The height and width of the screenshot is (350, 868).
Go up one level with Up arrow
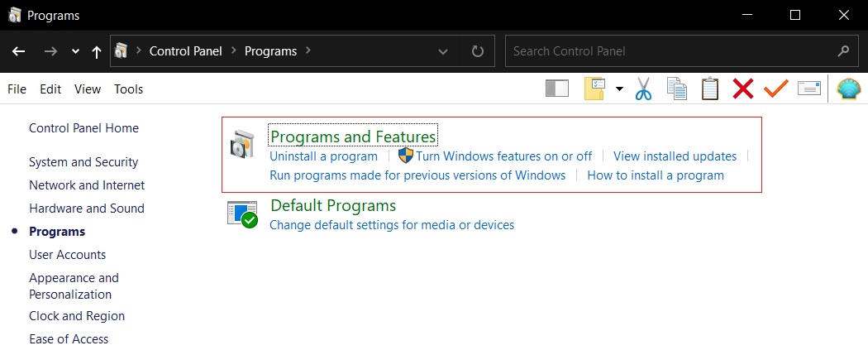pos(97,52)
